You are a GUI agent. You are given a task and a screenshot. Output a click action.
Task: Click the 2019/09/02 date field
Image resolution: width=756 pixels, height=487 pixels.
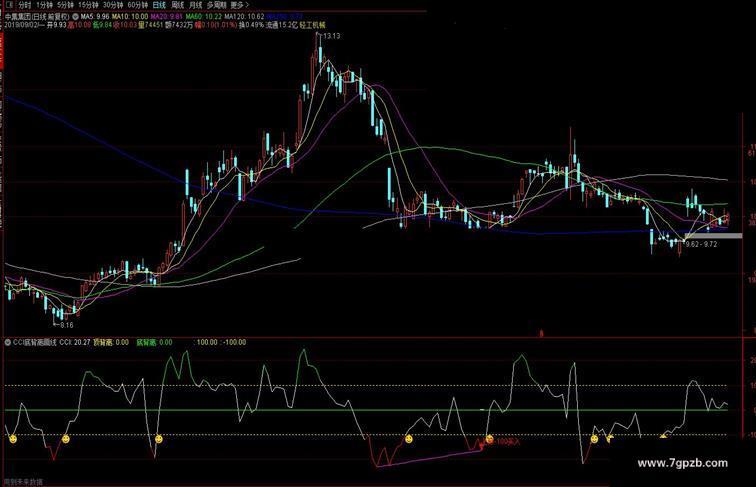point(22,25)
